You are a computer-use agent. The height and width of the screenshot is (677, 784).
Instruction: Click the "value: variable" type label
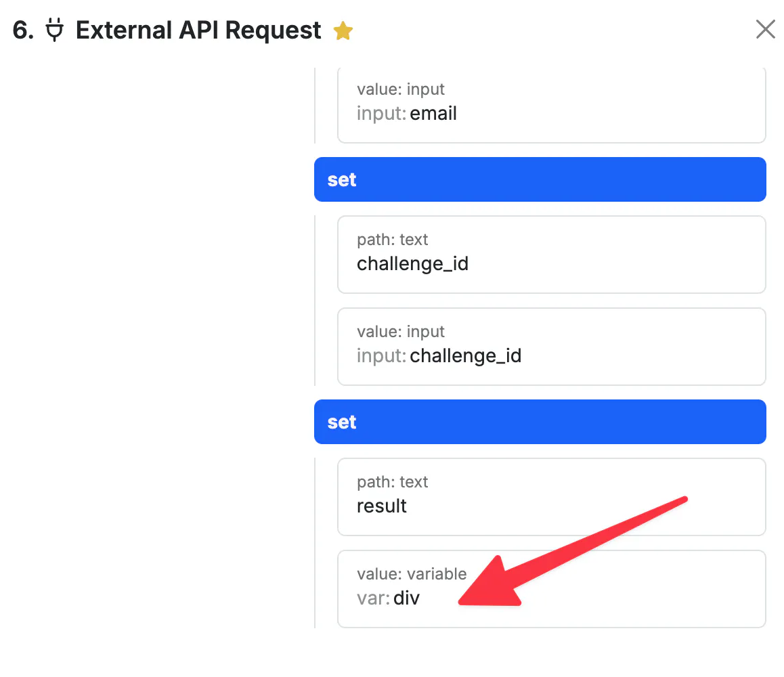[x=412, y=574]
